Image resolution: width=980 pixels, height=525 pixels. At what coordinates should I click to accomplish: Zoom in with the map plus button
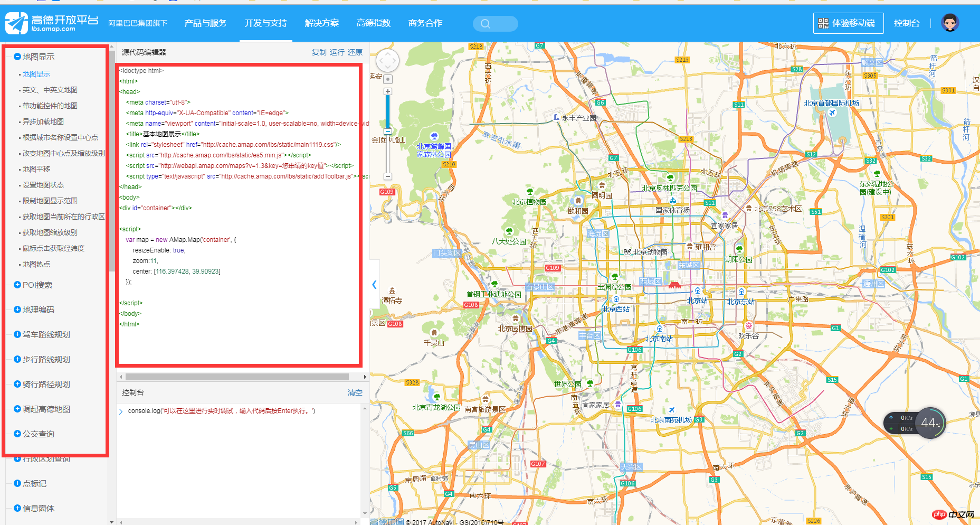pos(388,91)
